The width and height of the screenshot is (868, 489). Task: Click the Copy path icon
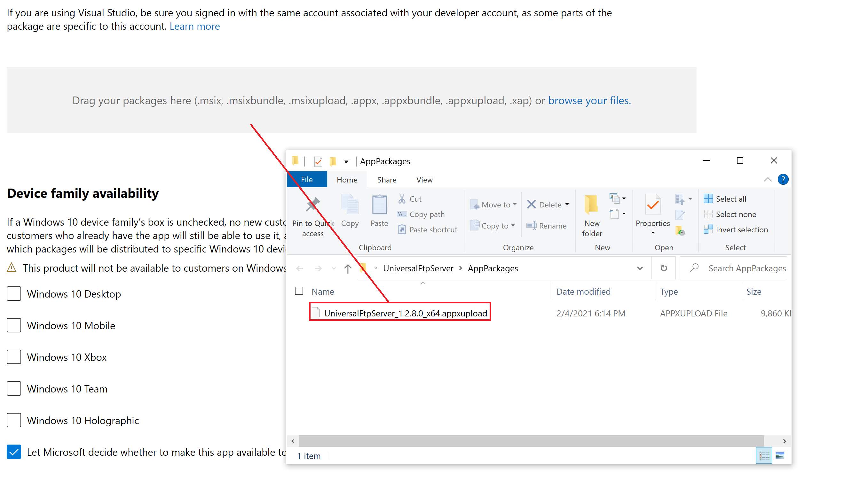click(x=402, y=214)
